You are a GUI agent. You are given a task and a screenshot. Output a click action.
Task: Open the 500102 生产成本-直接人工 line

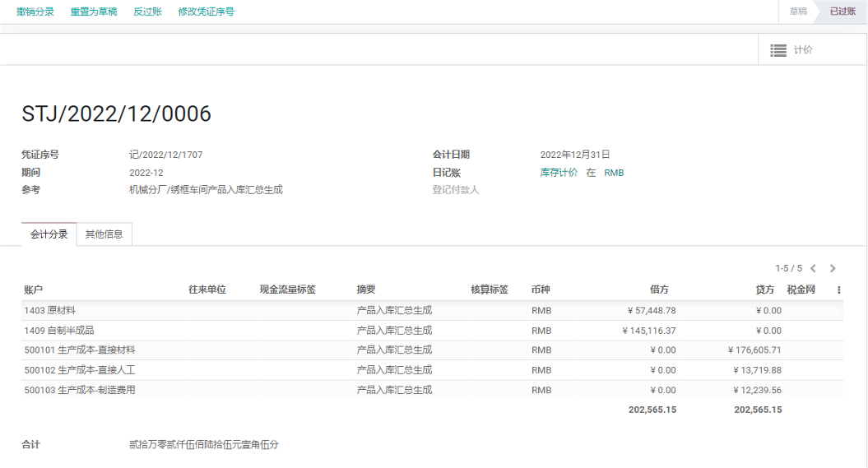pyautogui.click(x=80, y=370)
